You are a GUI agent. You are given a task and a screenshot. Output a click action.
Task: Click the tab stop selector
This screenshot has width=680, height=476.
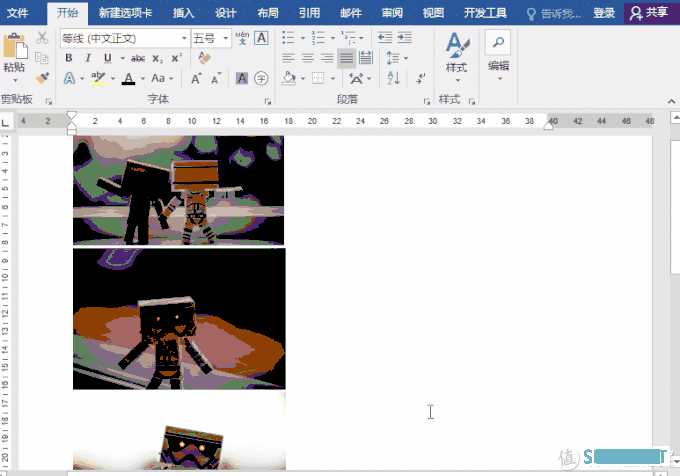coord(5,122)
